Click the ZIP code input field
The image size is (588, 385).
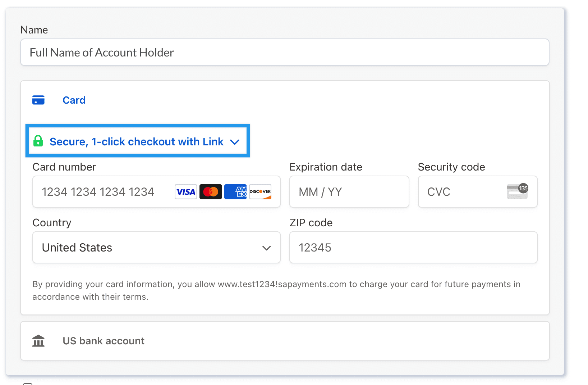(x=413, y=248)
